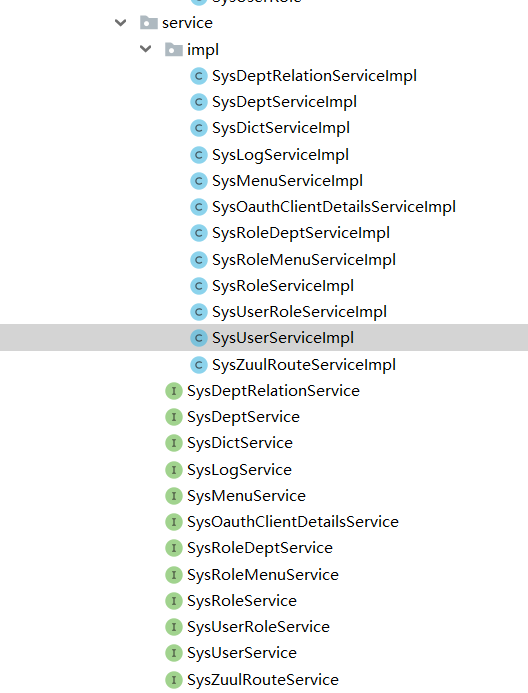Click interface icon beside SysUserService
Viewport: 528px width, 693px height.
pyautogui.click(x=174, y=653)
